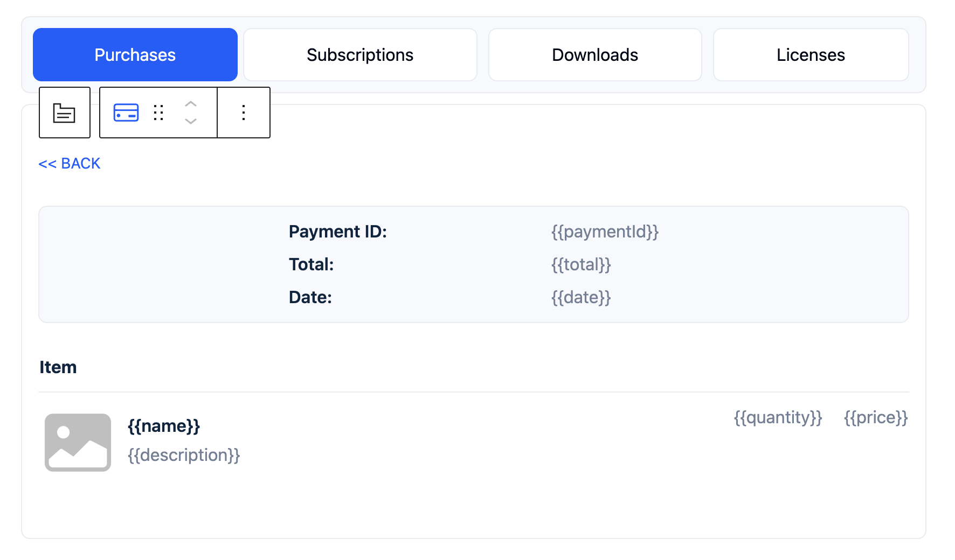
Task: Click the price placeholder
Action: tap(875, 417)
